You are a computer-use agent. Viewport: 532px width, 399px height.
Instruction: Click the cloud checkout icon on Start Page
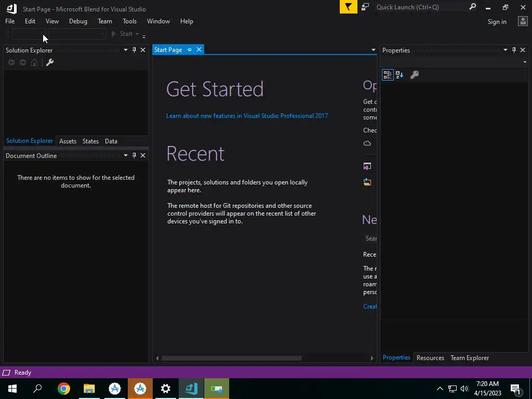[367, 143]
